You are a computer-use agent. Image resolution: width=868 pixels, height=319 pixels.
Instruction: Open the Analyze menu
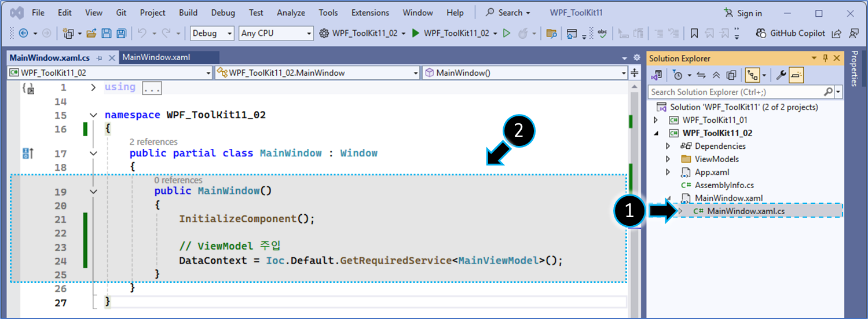(x=290, y=13)
